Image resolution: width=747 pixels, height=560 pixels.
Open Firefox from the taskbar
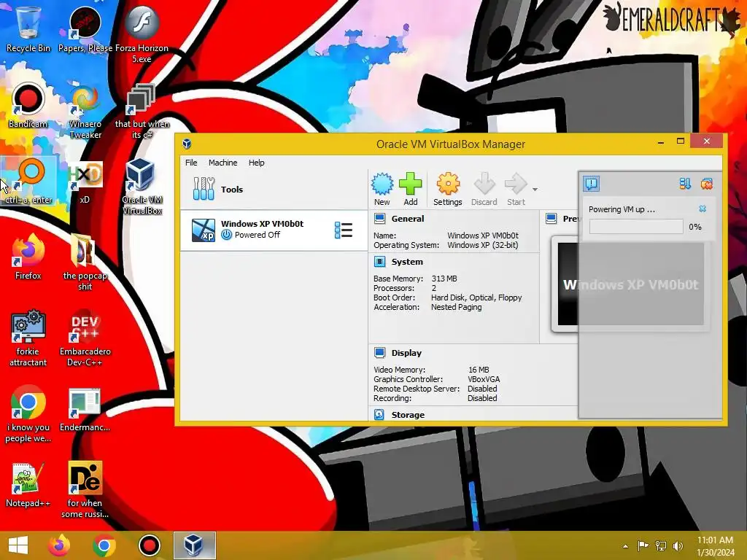pyautogui.click(x=58, y=545)
